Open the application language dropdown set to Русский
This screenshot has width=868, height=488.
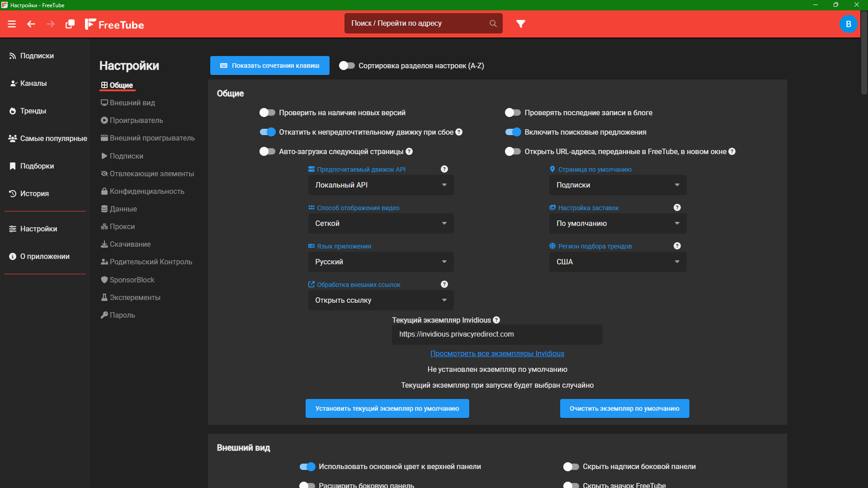point(381,262)
